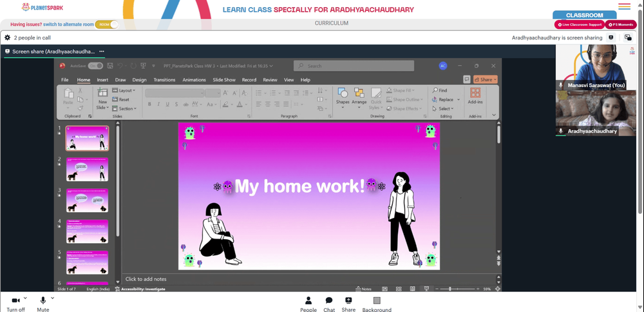Expand the arrow next to the camera button

tap(25, 298)
